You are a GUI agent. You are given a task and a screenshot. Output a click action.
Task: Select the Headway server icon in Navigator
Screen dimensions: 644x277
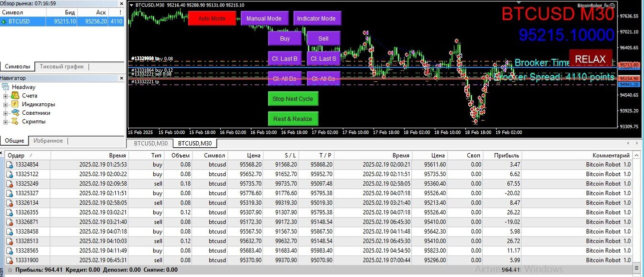[x=5, y=87]
